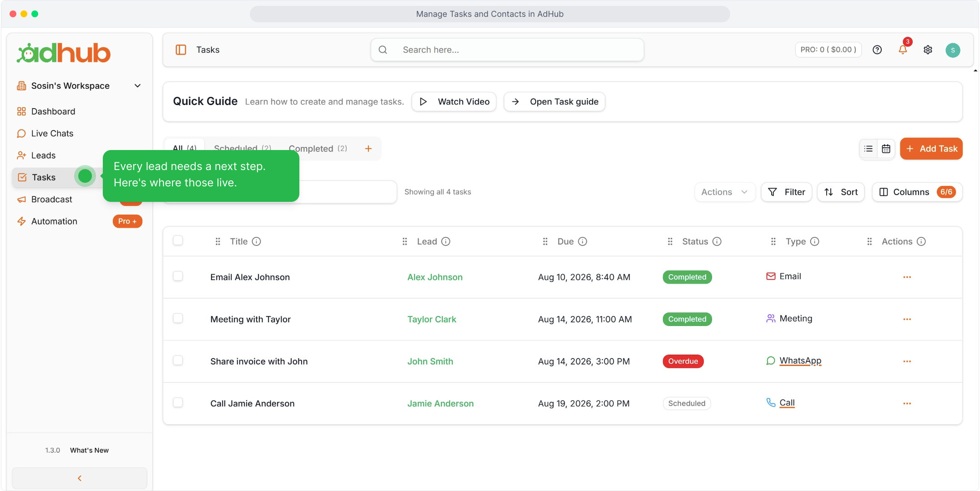Click the Watch Video button
The image size is (980, 491).
[454, 102]
